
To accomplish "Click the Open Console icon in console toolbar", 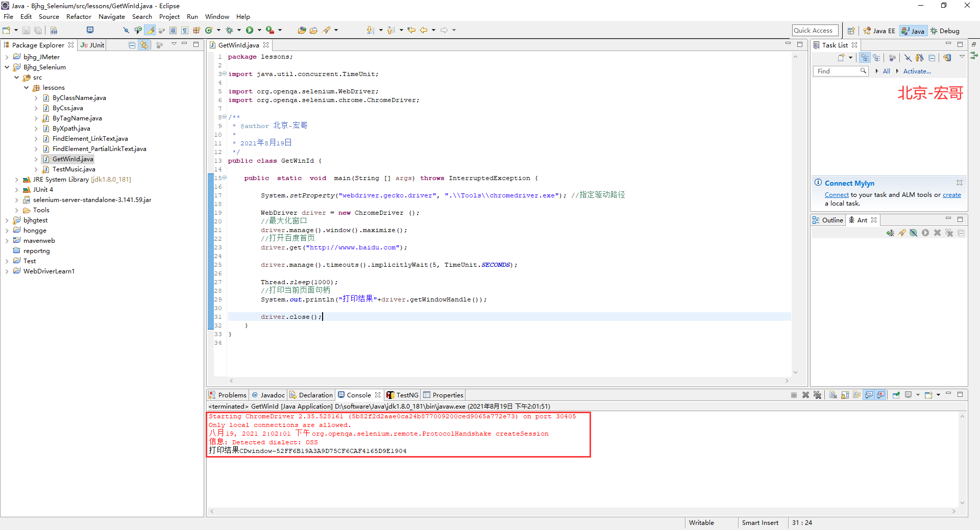I will [x=928, y=395].
